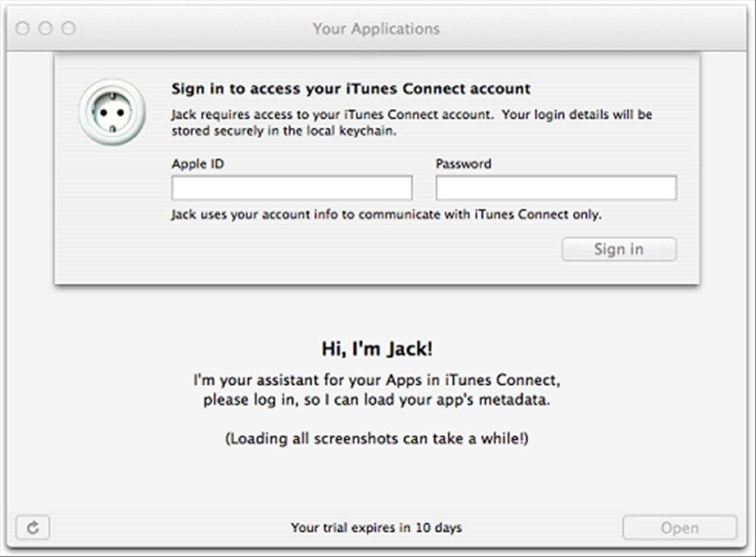The width and height of the screenshot is (756, 557).
Task: Click the Apple ID field label
Action: click(198, 164)
